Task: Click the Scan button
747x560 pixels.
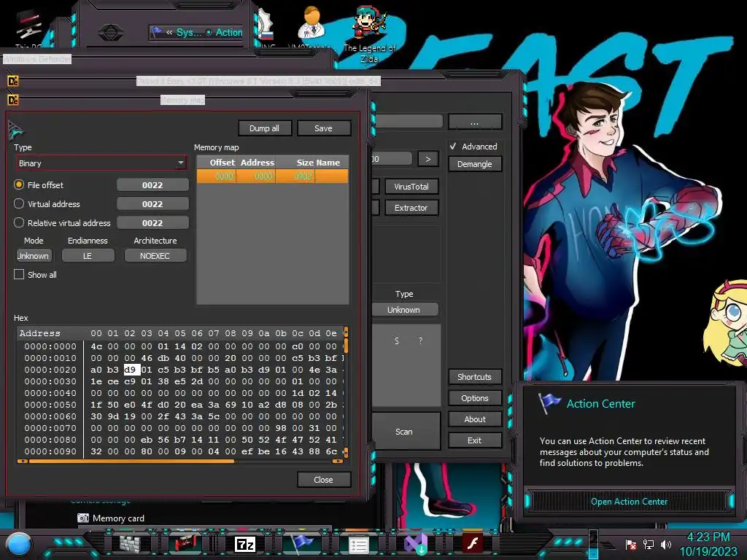Action: pyautogui.click(x=404, y=432)
